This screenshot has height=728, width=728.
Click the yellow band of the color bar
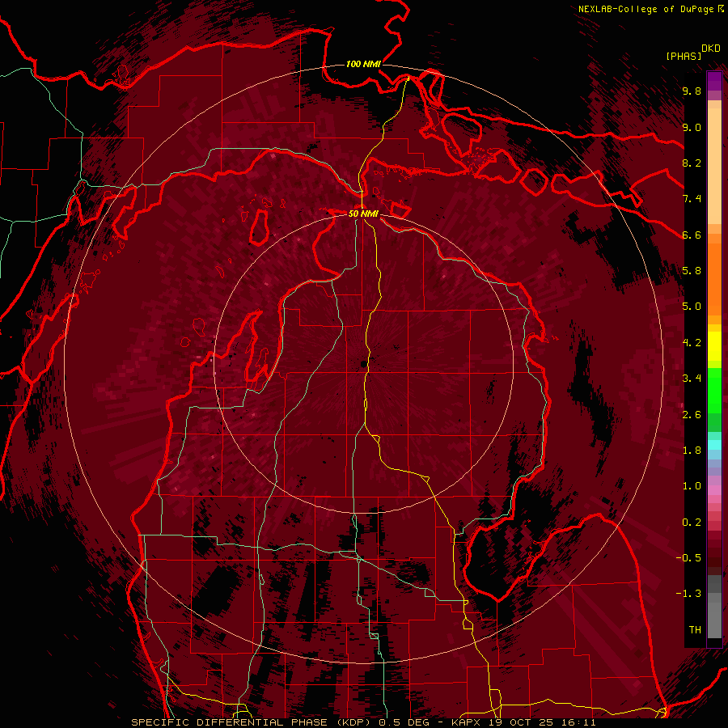(714, 346)
